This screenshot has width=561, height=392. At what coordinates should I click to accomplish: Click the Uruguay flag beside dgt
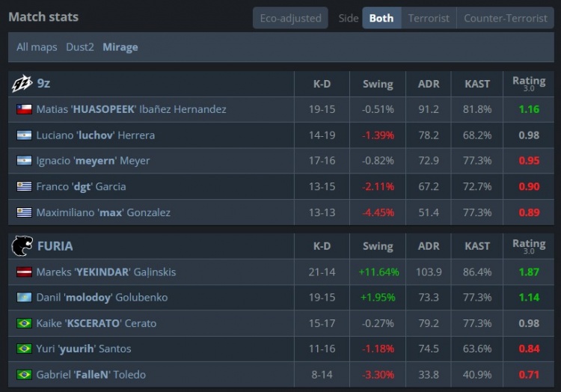(x=25, y=187)
